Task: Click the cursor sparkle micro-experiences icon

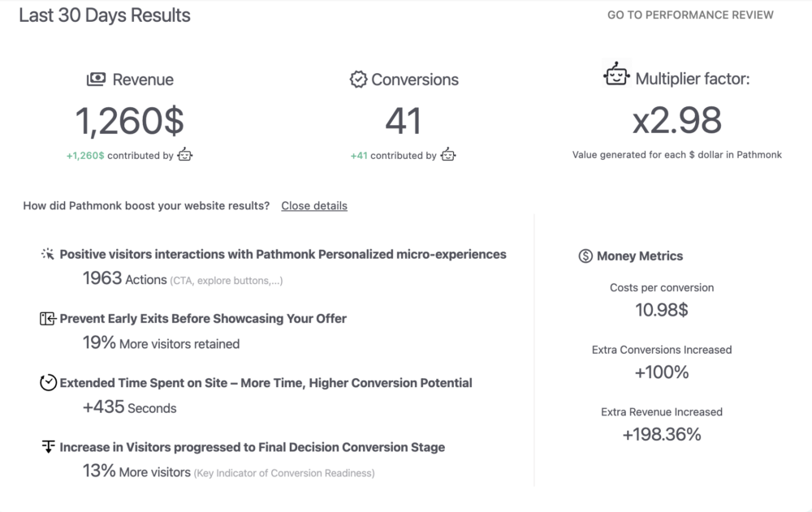Action: click(48, 254)
